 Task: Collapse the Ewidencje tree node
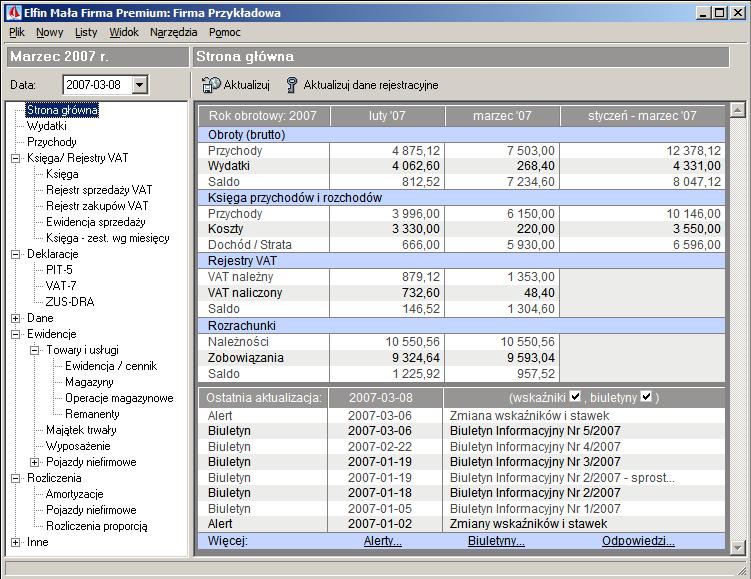15,334
